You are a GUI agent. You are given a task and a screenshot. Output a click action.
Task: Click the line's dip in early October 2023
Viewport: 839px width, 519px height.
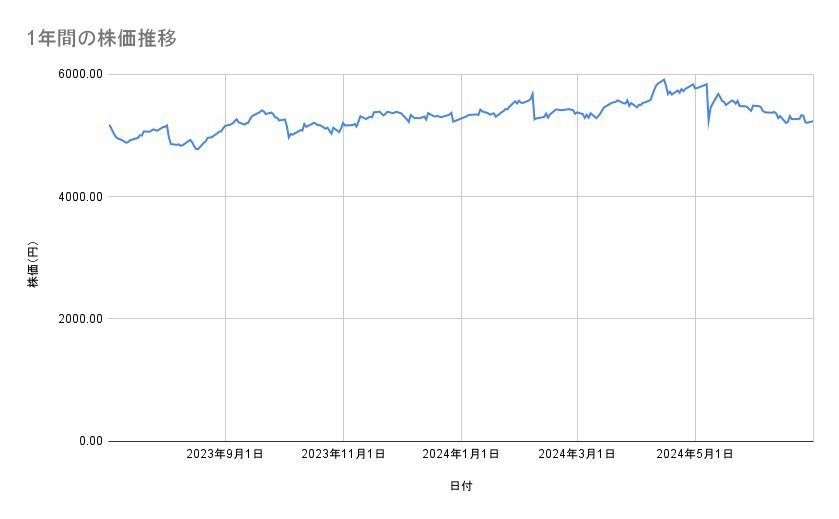[x=288, y=137]
